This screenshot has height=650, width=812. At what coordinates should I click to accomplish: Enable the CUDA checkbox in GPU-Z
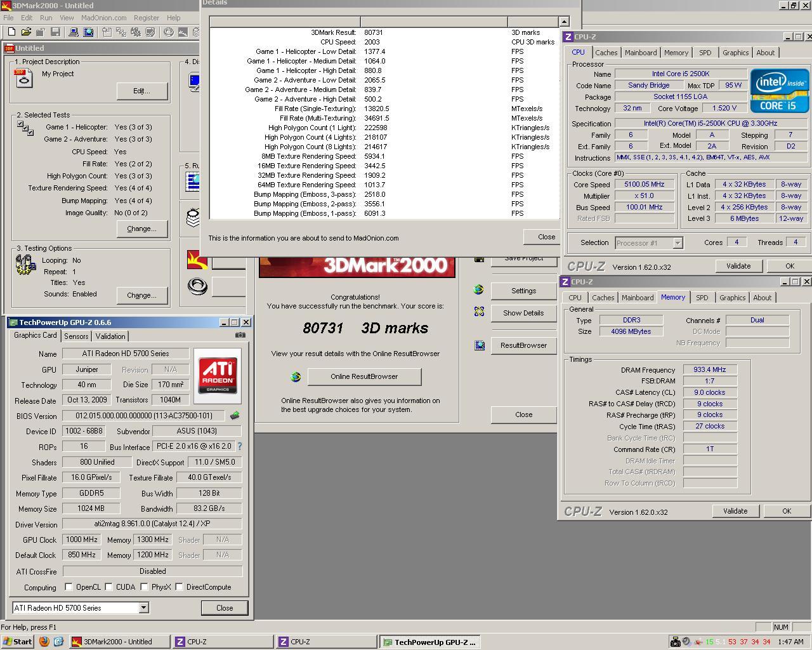[x=108, y=587]
